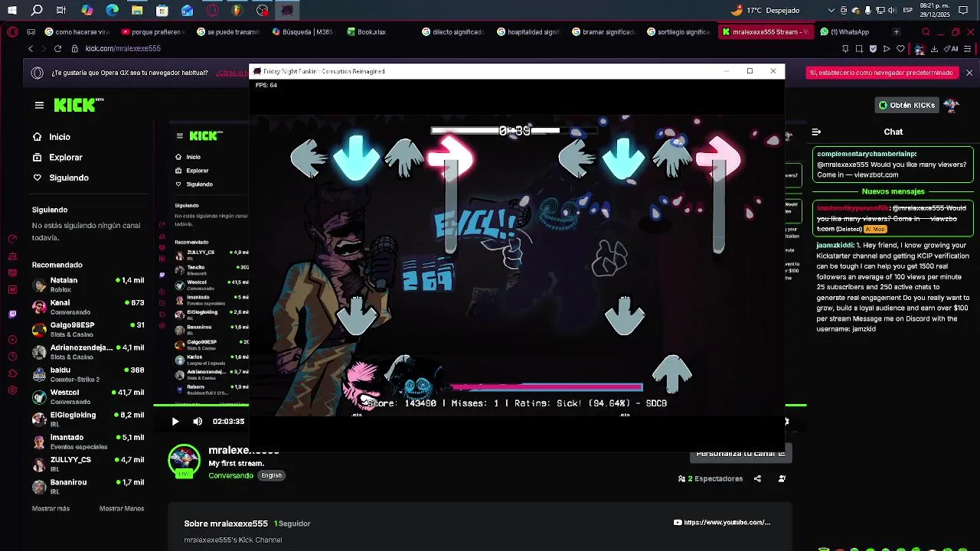
Task: Click user icon right of share
Action: coord(782,479)
